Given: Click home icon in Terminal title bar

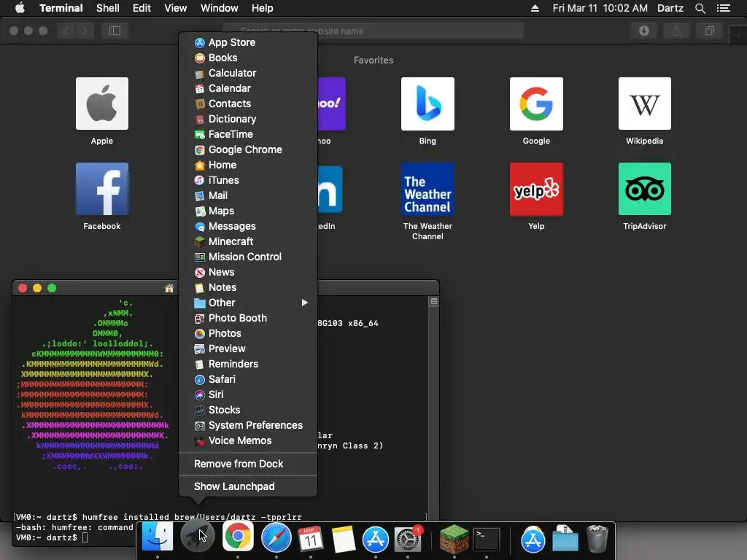Looking at the screenshot, I should coord(169,288).
